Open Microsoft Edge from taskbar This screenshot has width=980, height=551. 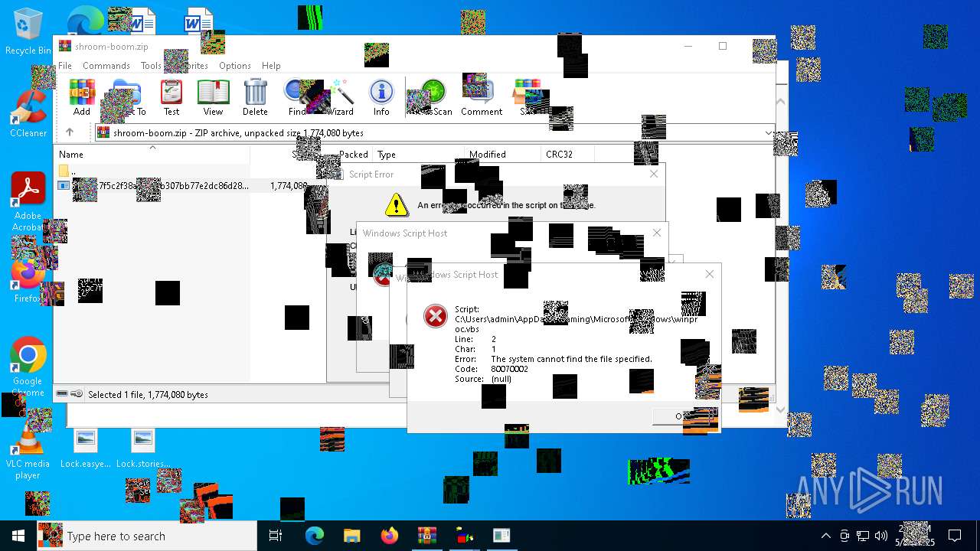[x=315, y=536]
